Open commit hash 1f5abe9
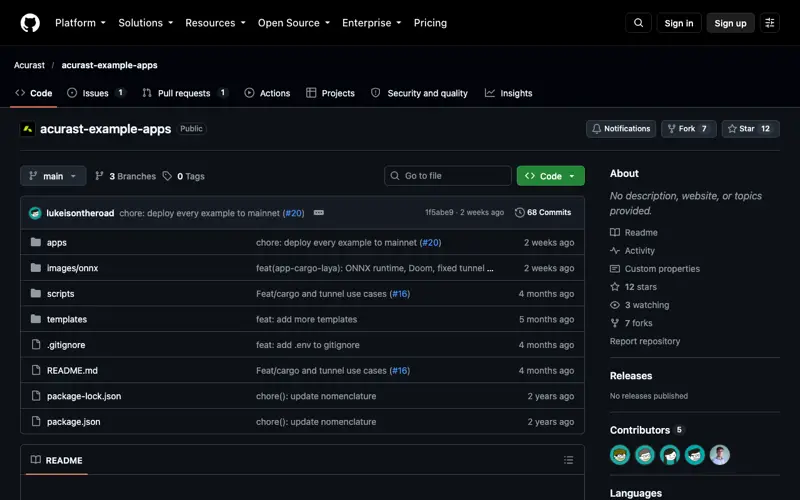 click(439, 212)
